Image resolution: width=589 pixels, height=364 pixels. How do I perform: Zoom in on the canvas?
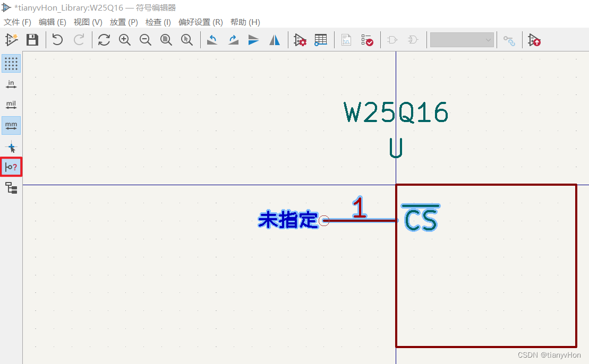125,40
